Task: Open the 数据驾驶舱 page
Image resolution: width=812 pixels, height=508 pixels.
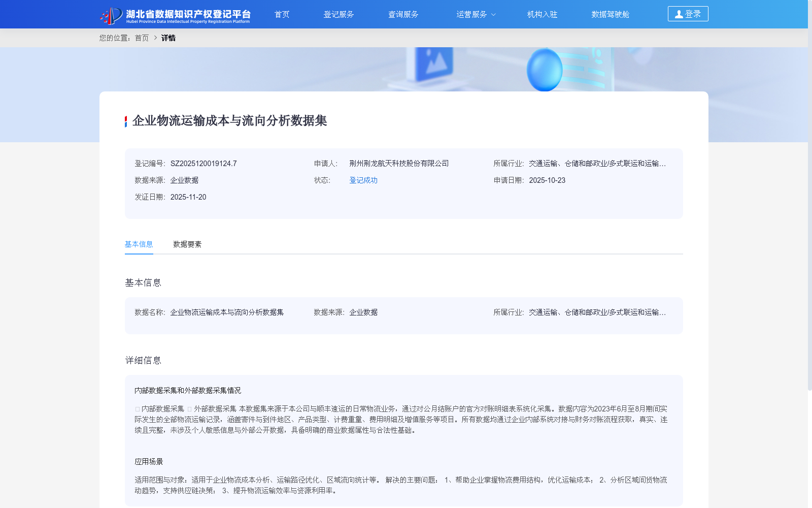Action: 610,14
